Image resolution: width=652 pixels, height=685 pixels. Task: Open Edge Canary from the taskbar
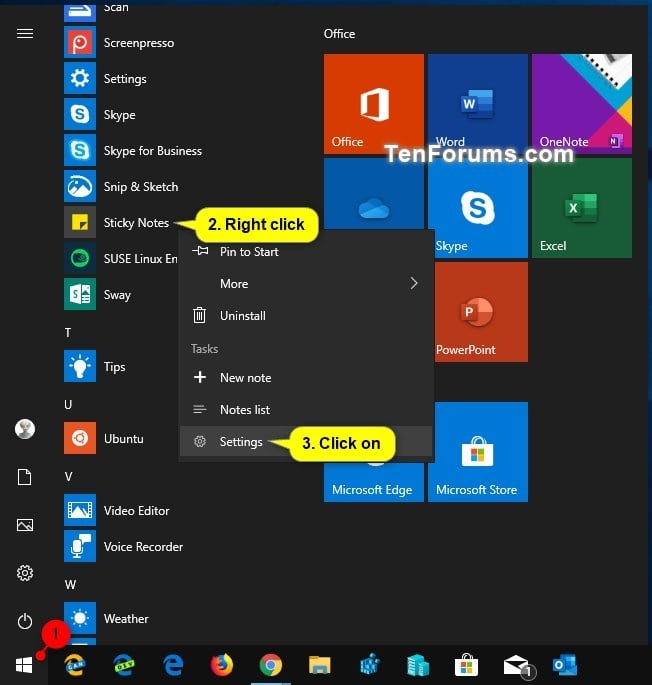click(75, 665)
